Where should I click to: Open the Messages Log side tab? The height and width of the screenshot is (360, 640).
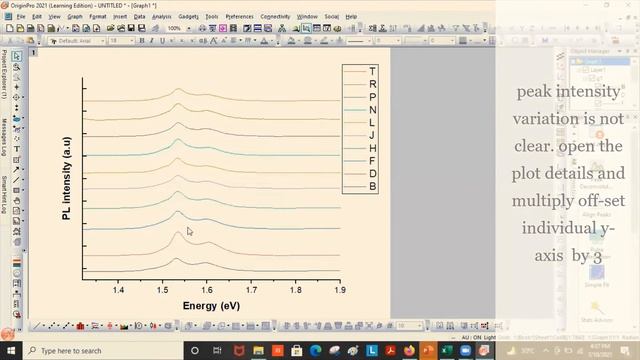(x=4, y=137)
